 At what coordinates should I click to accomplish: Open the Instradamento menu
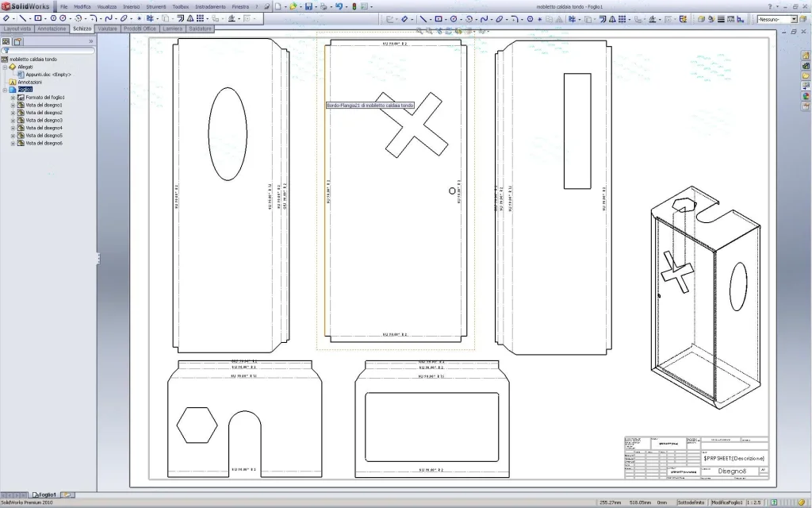click(210, 6)
